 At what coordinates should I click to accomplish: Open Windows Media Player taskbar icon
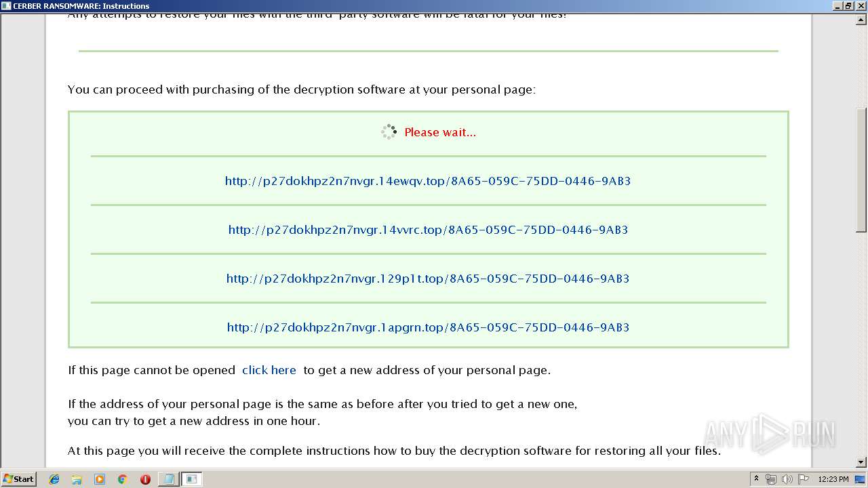point(100,479)
